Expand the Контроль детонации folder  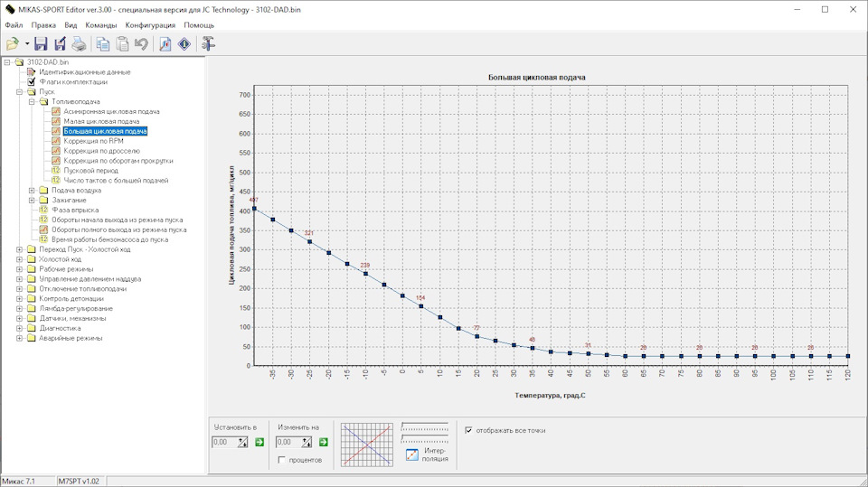pos(19,299)
